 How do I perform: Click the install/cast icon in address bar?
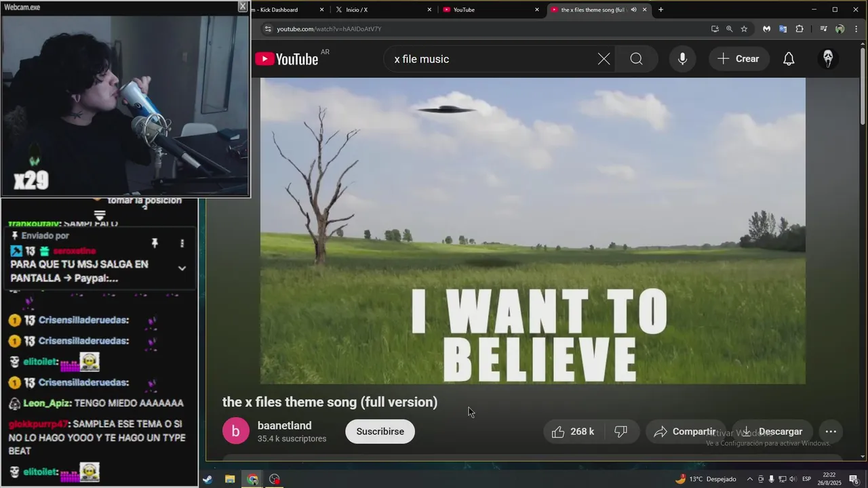pos(715,29)
